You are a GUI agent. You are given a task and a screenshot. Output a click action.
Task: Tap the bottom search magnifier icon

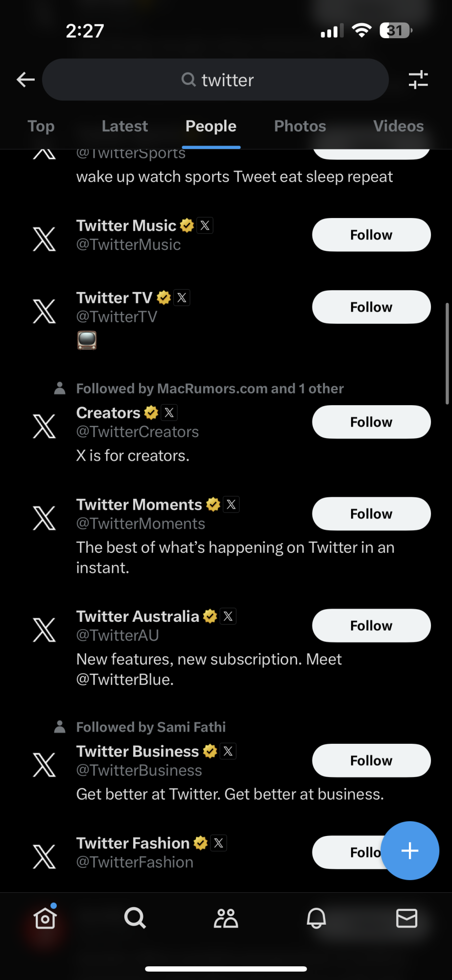(135, 918)
